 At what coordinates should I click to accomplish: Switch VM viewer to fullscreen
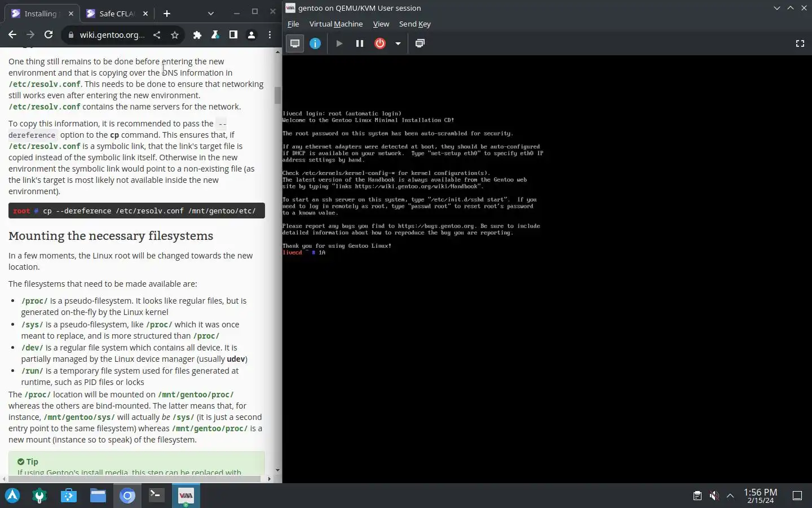(x=800, y=43)
